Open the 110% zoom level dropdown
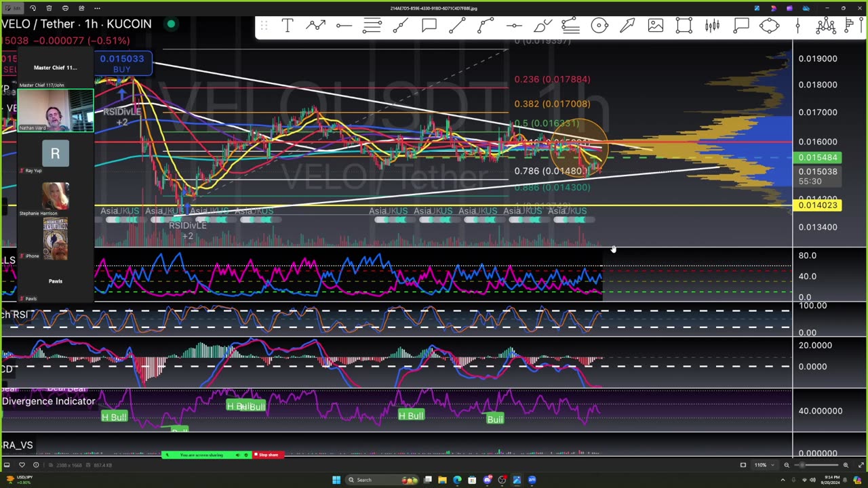The image size is (868, 488). coord(764,465)
